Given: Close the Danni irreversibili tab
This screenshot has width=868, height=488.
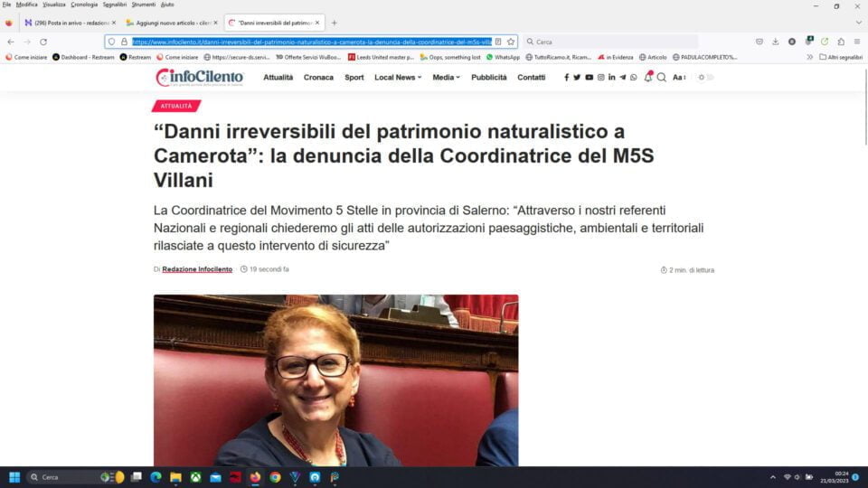Looking at the screenshot, I should [x=317, y=23].
